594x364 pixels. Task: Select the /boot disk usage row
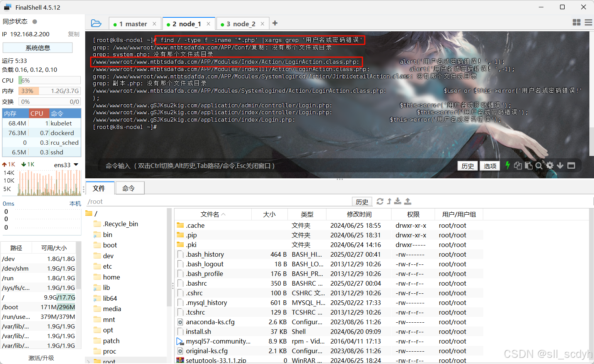point(39,307)
